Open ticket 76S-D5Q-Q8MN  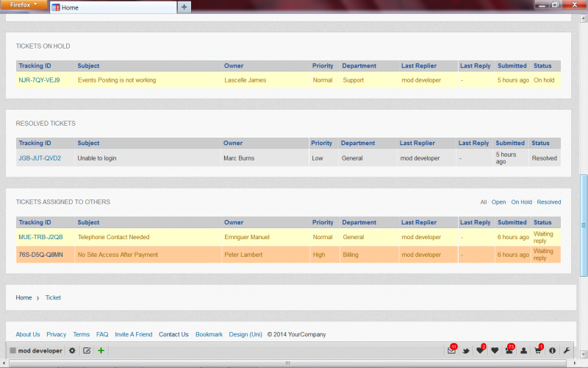pos(40,255)
